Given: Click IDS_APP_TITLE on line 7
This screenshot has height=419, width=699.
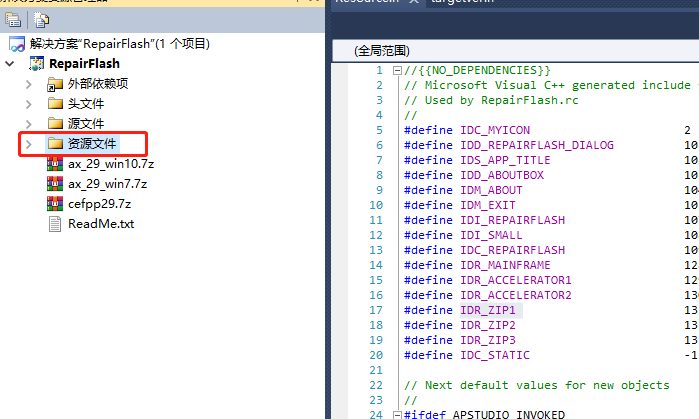Looking at the screenshot, I should coord(505,160).
